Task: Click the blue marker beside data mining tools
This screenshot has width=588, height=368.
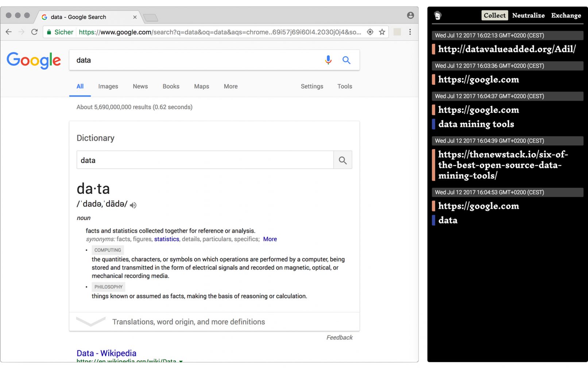Action: click(433, 124)
